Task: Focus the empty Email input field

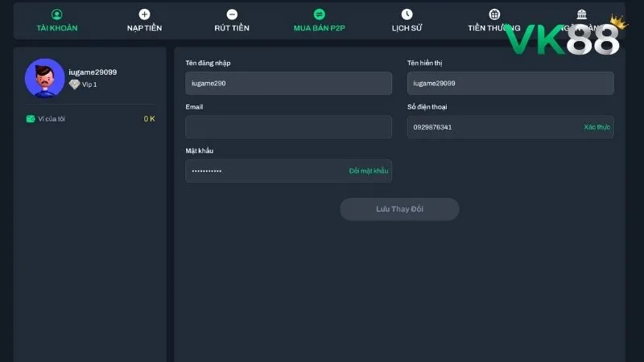Action: pyautogui.click(x=288, y=127)
